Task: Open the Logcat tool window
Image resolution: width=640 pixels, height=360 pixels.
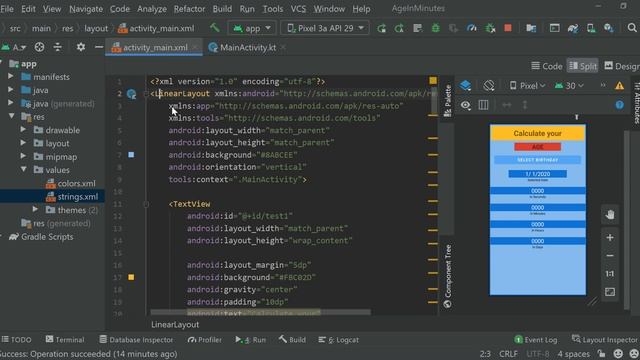Action: pyautogui.click(x=338, y=340)
